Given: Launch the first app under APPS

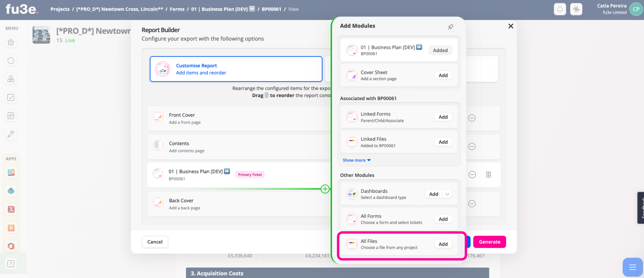Looking at the screenshot, I should click(11, 172).
